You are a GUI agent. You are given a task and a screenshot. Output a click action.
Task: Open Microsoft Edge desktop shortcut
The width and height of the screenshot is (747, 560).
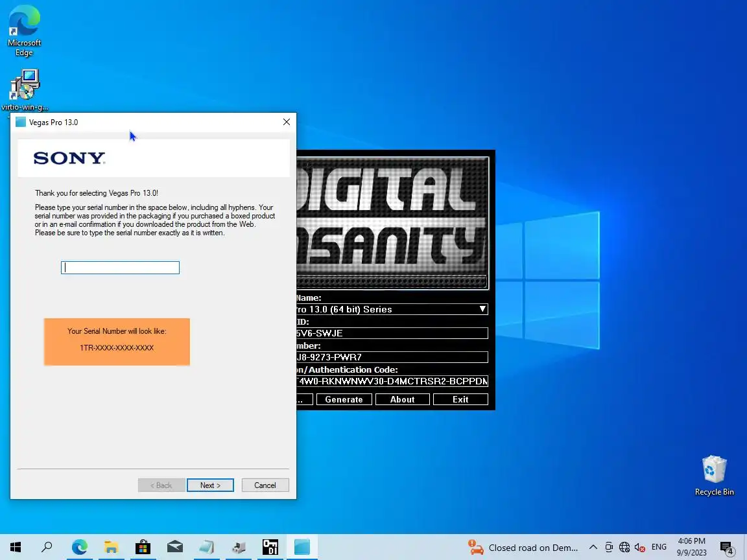point(24,31)
